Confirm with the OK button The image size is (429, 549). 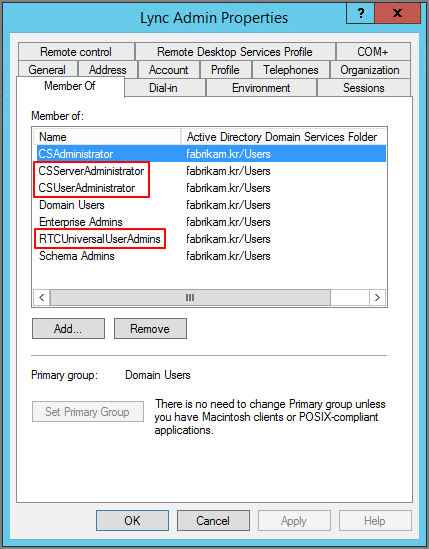[132, 520]
